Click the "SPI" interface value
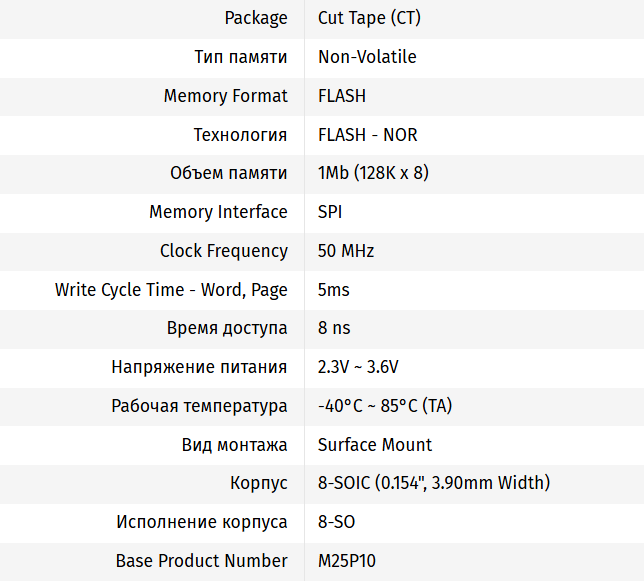 point(331,212)
